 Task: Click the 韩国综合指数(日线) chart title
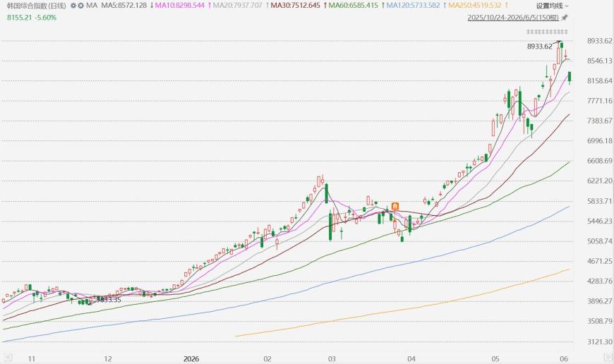pyautogui.click(x=37, y=6)
